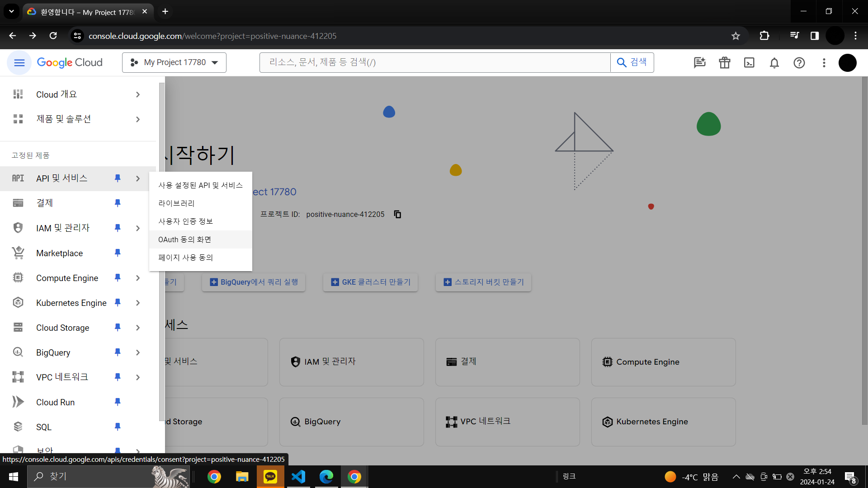Open Cloud Shell terminal icon
The width and height of the screenshot is (868, 488).
[749, 63]
